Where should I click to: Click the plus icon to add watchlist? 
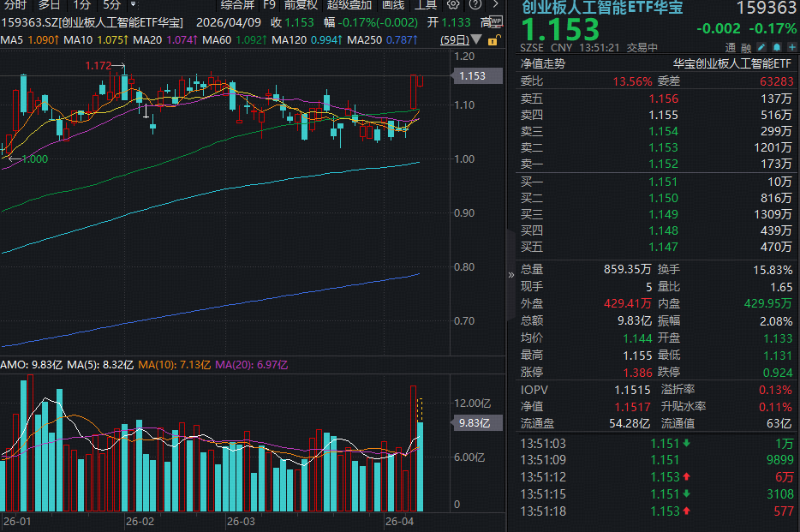[792, 48]
